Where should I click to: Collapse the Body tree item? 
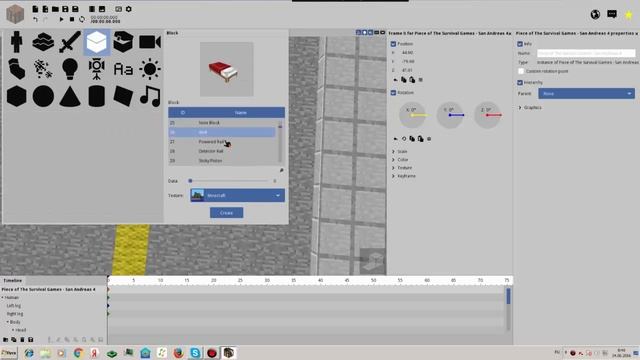[x=7, y=322]
